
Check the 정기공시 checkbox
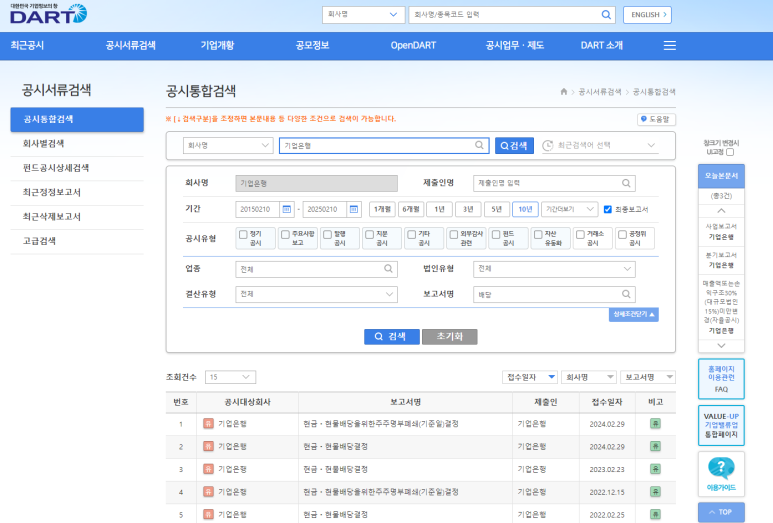(x=243, y=235)
